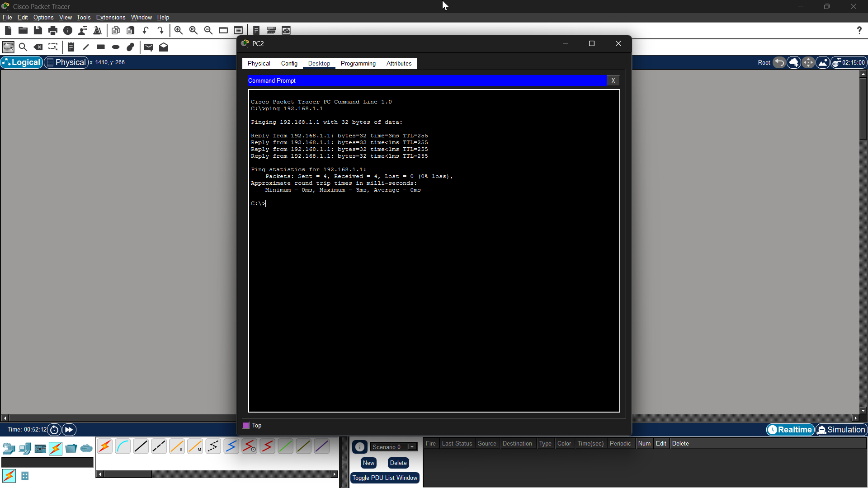Choose the Delete tool icon

coord(38,47)
